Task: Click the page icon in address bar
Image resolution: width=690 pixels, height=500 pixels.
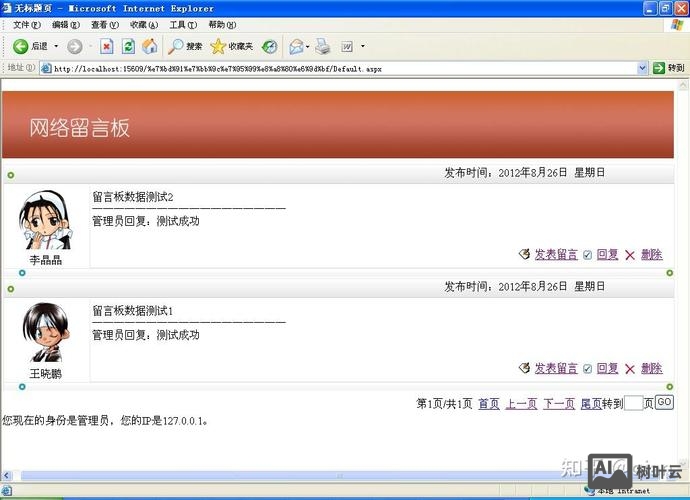Action: point(46,68)
